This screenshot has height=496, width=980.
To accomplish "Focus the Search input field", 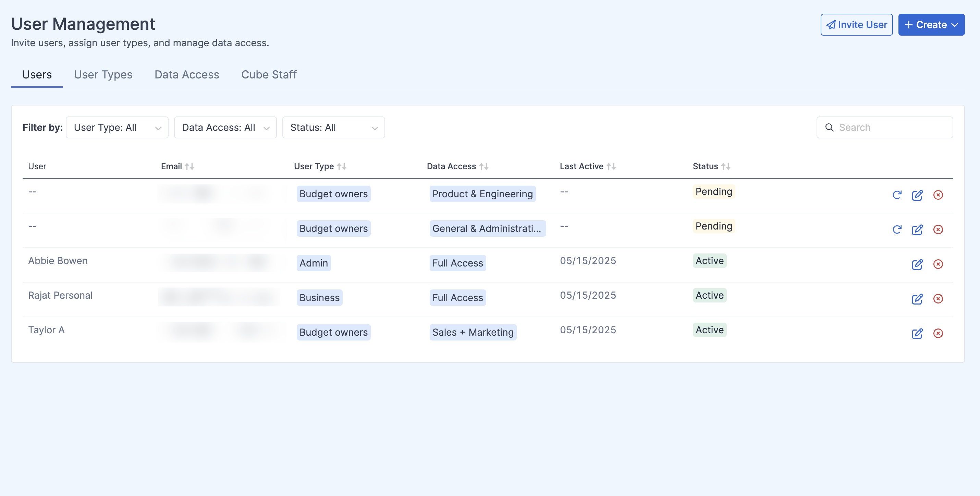I will coord(884,127).
